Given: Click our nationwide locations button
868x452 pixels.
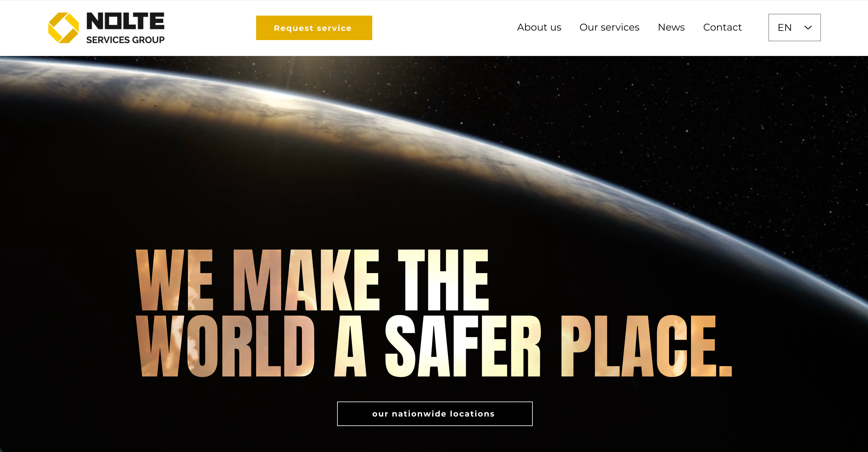Looking at the screenshot, I should pos(435,413).
